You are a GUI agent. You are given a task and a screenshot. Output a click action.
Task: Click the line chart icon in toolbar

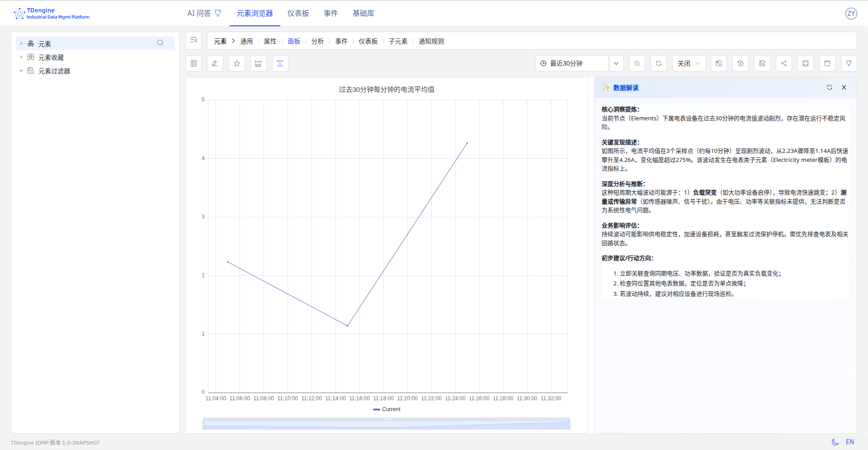pyautogui.click(x=259, y=63)
